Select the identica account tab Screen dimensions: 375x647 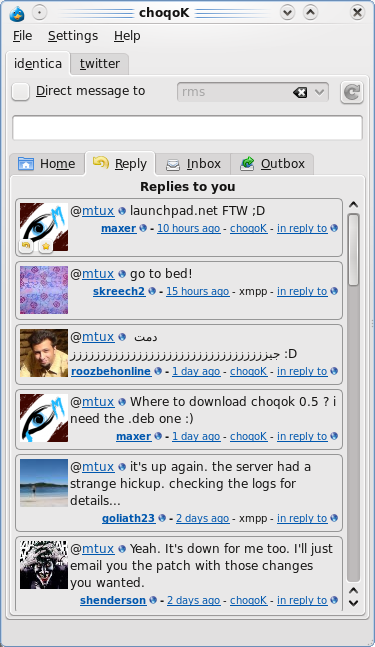(x=38, y=64)
